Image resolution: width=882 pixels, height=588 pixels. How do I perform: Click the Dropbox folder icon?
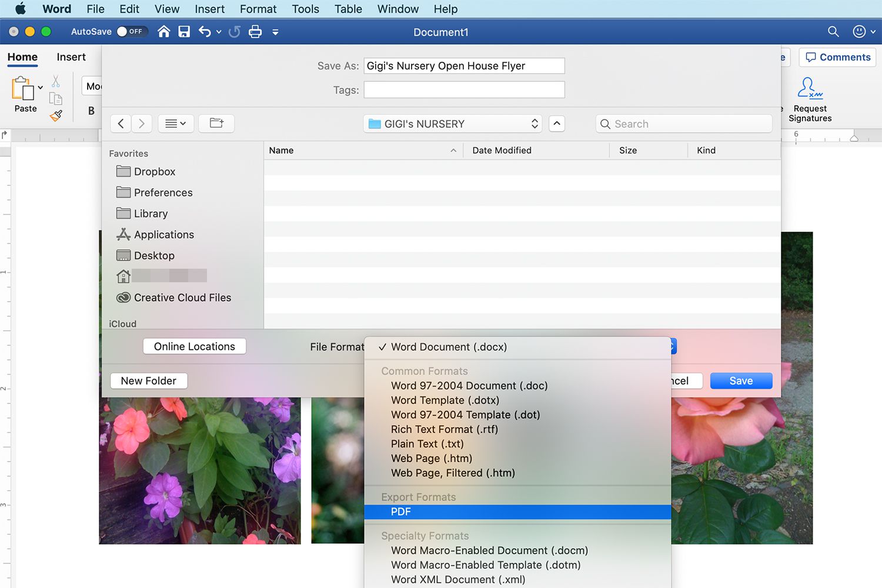point(123,172)
